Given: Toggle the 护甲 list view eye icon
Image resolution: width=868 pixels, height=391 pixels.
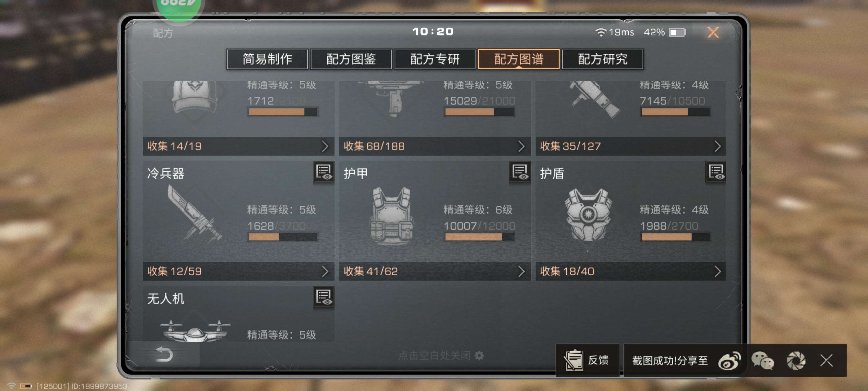Looking at the screenshot, I should pyautogui.click(x=520, y=172).
